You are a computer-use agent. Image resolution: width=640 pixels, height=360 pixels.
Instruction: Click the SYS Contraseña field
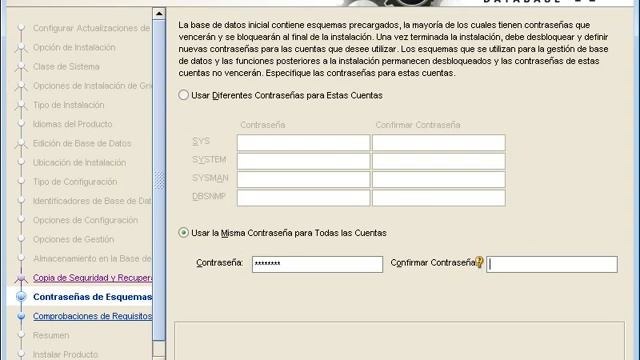pos(303,143)
